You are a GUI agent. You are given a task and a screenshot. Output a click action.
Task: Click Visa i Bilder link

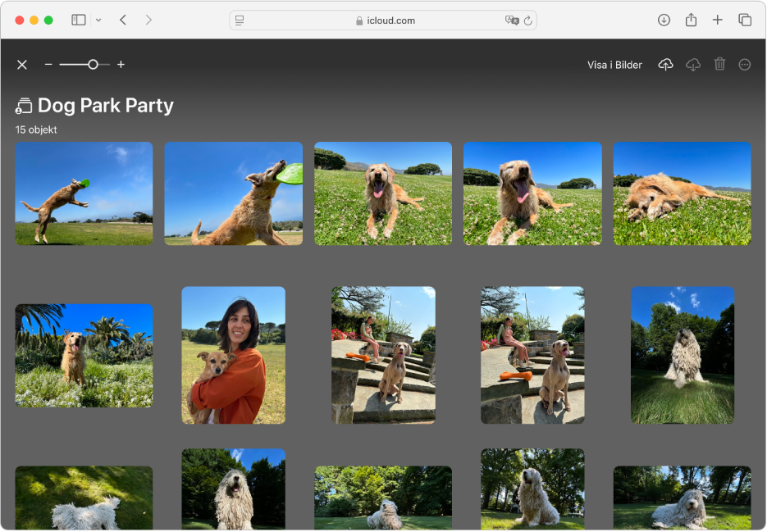click(614, 65)
